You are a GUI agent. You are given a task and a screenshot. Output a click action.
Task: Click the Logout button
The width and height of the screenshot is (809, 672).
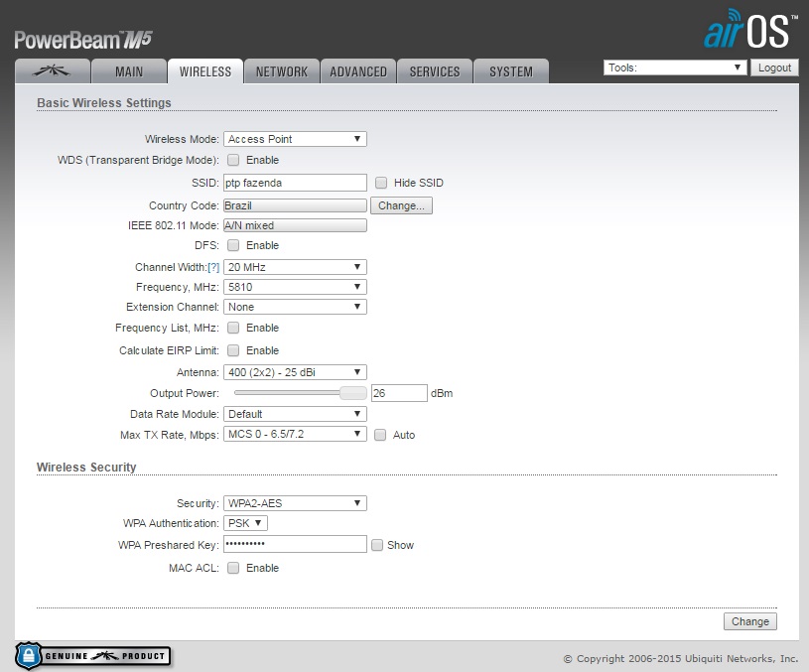pyautogui.click(x=774, y=67)
